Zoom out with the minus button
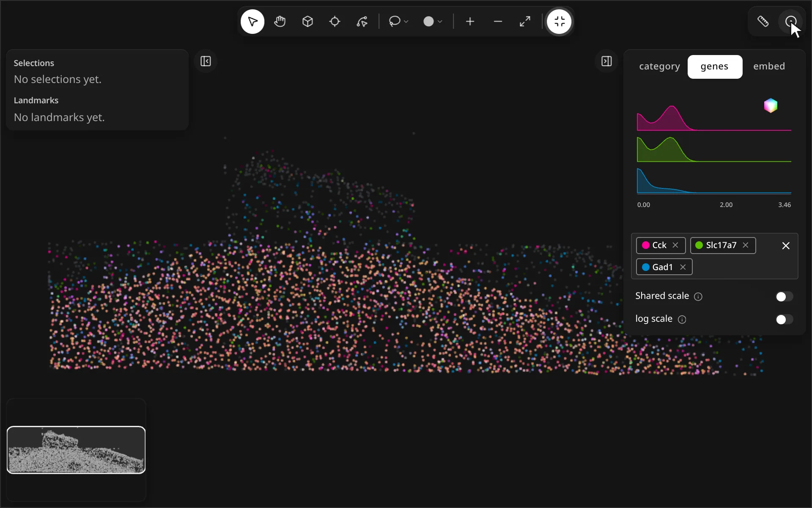This screenshot has width=812, height=508. click(x=498, y=22)
